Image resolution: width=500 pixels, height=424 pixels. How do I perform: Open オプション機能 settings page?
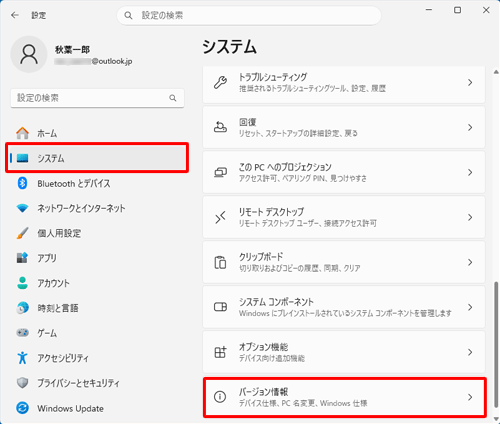pyautogui.click(x=344, y=352)
